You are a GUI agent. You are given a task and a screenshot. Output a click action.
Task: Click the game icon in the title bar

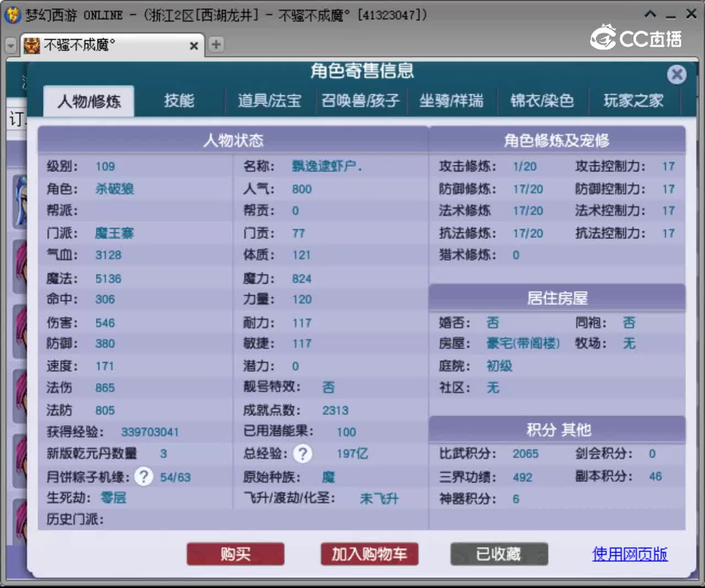[x=12, y=15]
